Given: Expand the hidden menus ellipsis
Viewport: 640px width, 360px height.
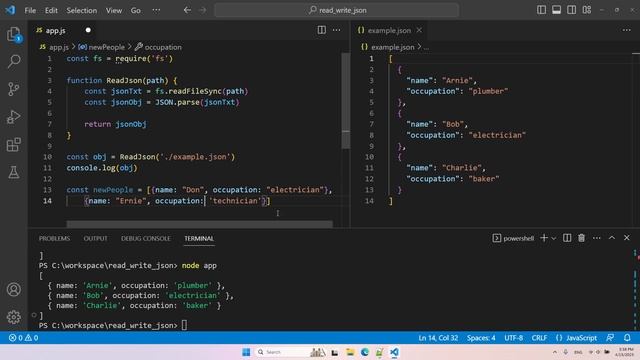Looking at the screenshot, I should [x=156, y=10].
